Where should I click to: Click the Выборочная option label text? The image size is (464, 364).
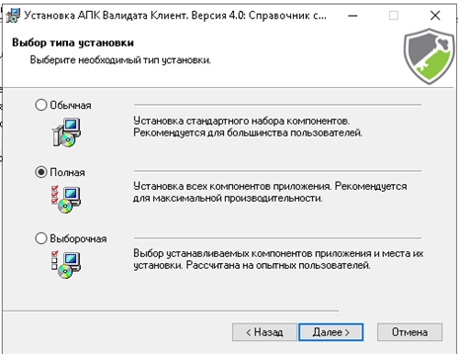click(x=78, y=239)
